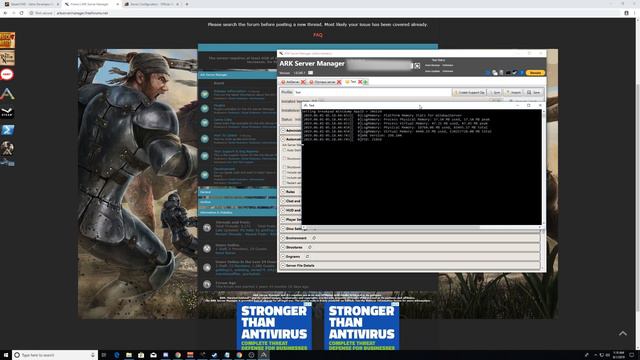
Task: Close the Test profile tab
Action: tap(360, 82)
